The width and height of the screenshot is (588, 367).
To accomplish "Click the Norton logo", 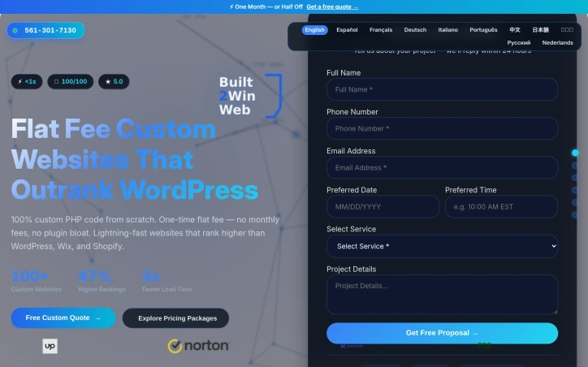I will [x=198, y=346].
